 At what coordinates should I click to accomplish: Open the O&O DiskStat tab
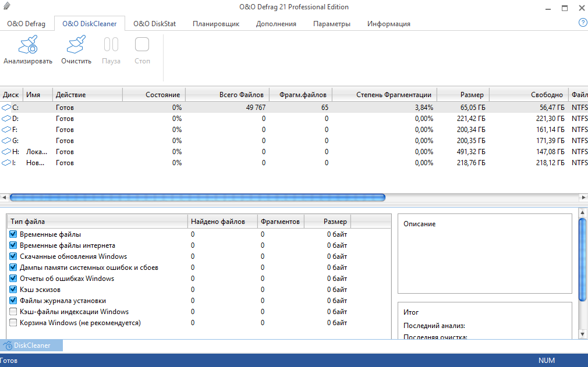click(x=154, y=24)
